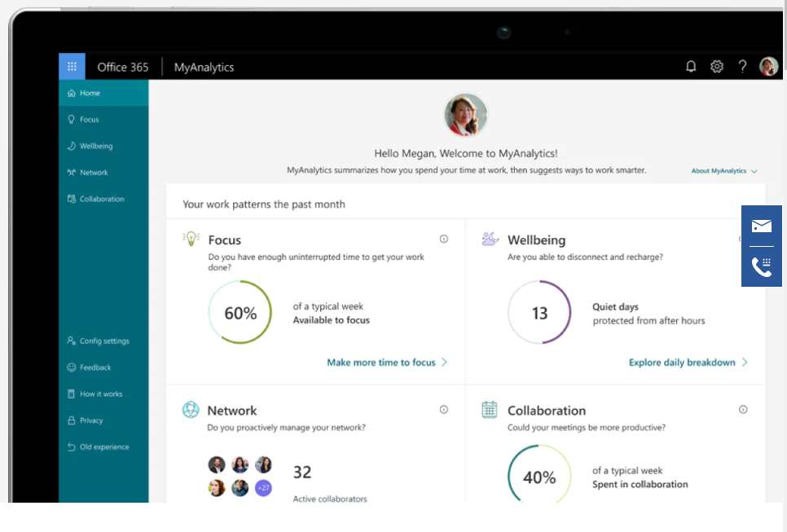Click the 60% focus progress ring
The image size is (787, 532).
240,312
